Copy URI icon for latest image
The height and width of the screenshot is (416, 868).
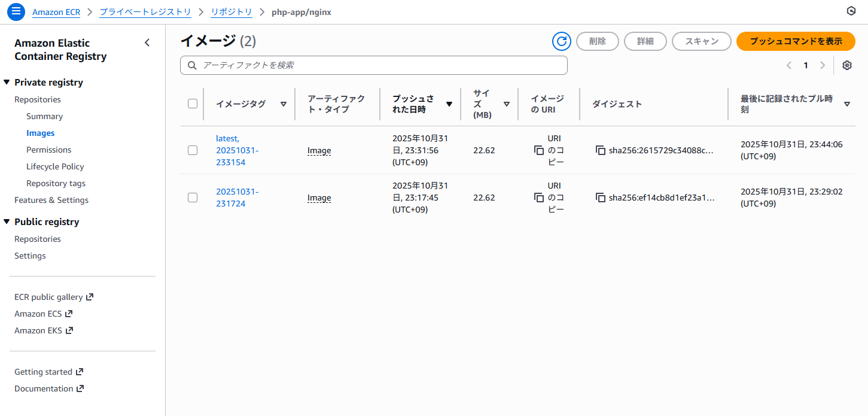(x=539, y=150)
